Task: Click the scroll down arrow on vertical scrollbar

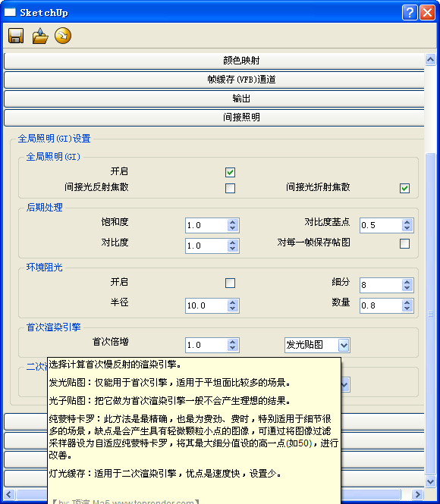Action: tap(430, 481)
